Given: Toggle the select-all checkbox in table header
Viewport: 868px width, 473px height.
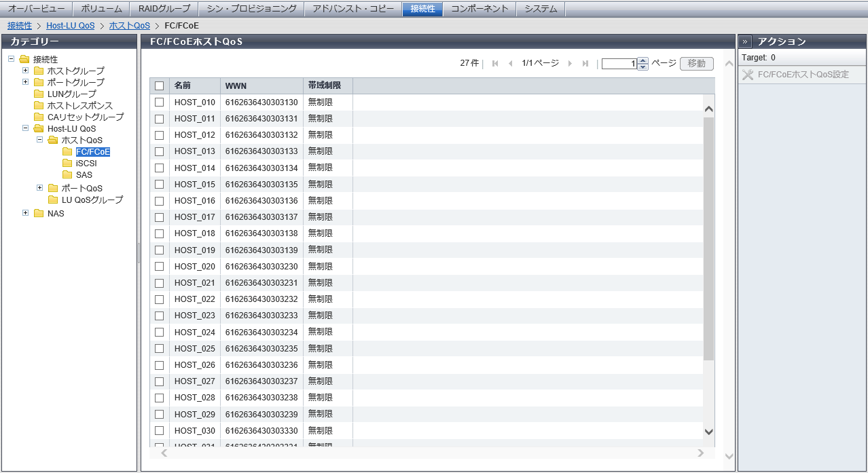Looking at the screenshot, I should pyautogui.click(x=160, y=86).
